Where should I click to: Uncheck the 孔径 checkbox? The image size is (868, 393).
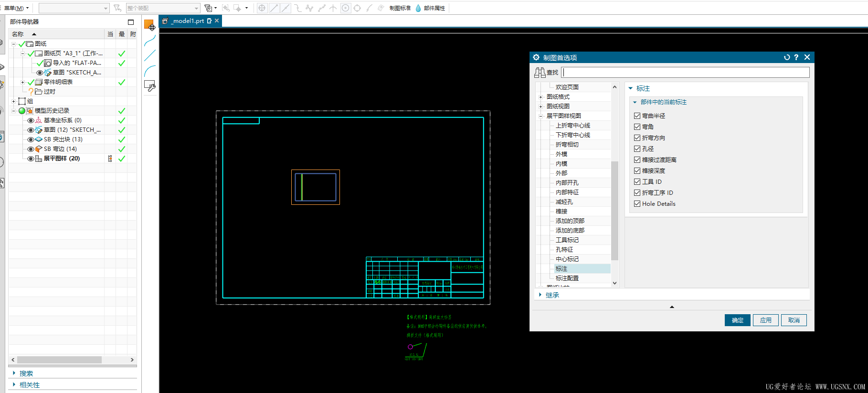[637, 149]
